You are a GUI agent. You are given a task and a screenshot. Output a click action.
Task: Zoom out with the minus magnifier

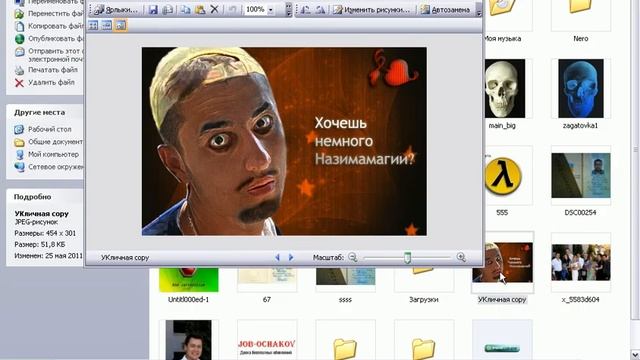(x=353, y=257)
